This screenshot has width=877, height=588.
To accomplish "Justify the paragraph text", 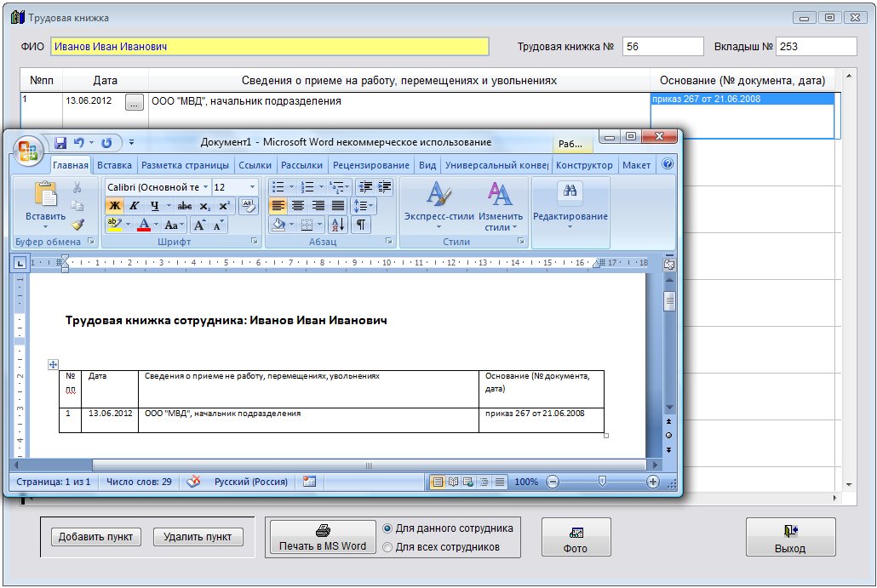I will pyautogui.click(x=338, y=206).
